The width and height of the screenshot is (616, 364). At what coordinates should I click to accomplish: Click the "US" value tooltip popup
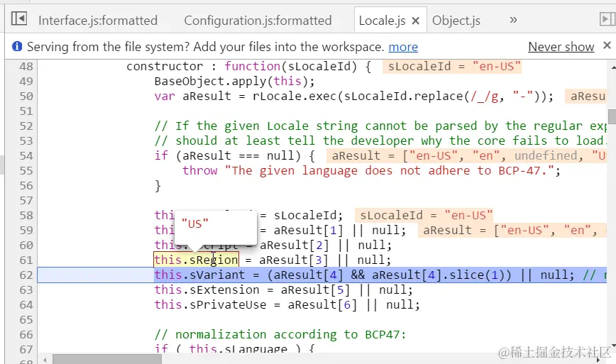[x=215, y=228]
